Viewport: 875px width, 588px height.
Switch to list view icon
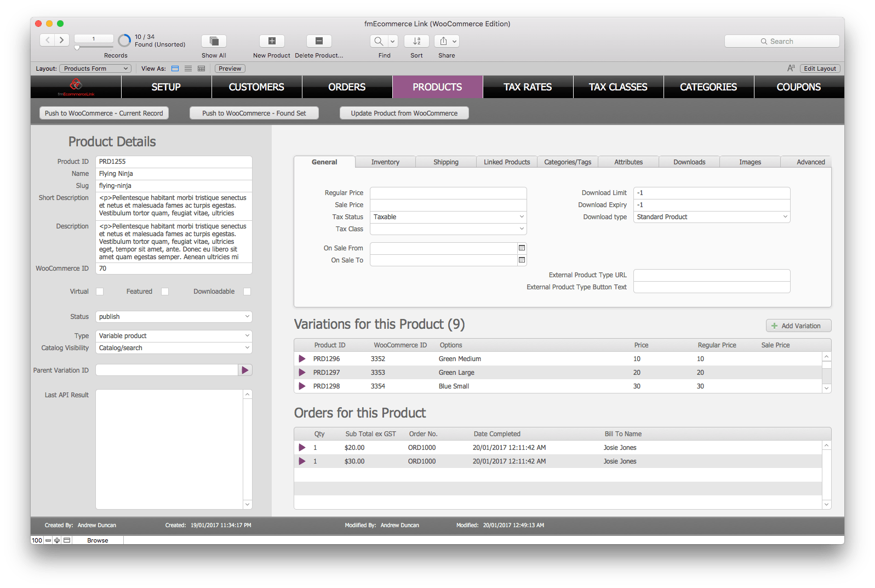(188, 68)
